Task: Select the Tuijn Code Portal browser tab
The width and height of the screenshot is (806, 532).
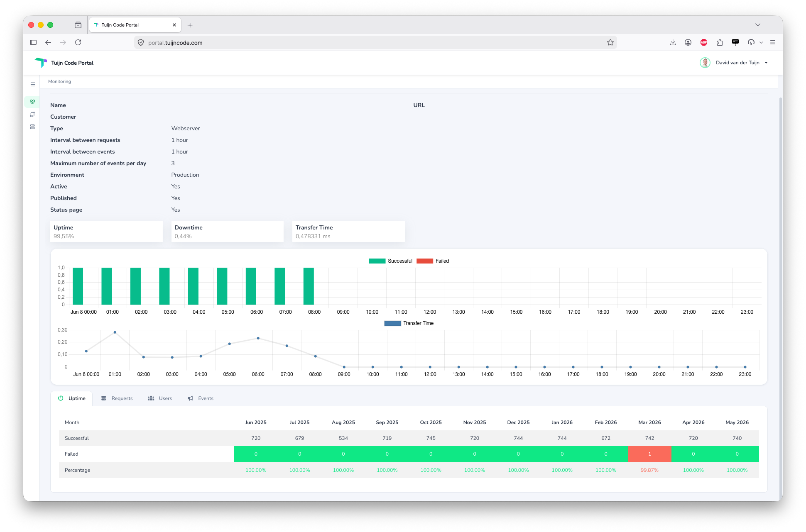Action: click(x=135, y=25)
